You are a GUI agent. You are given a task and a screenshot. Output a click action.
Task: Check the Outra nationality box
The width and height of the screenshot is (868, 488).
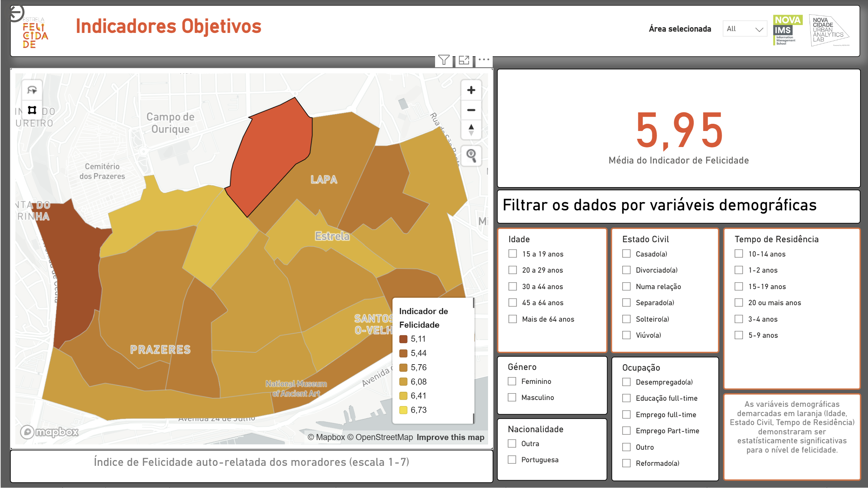[512, 443]
